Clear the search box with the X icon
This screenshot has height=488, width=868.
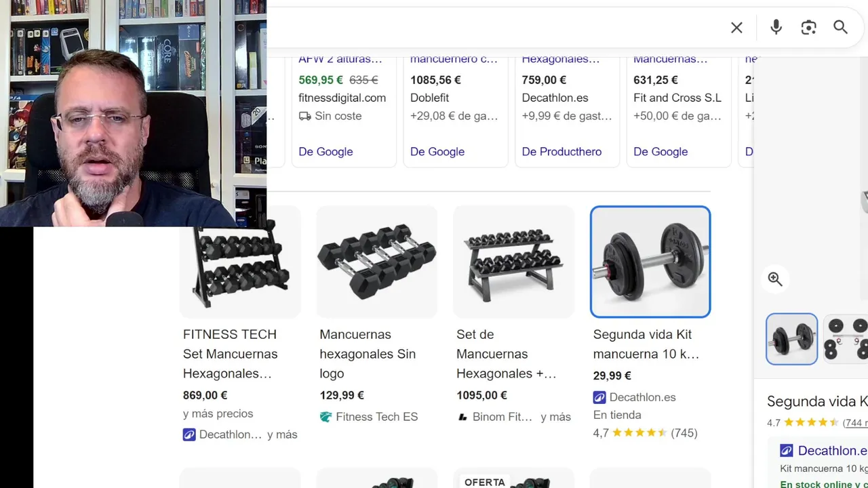coord(736,28)
